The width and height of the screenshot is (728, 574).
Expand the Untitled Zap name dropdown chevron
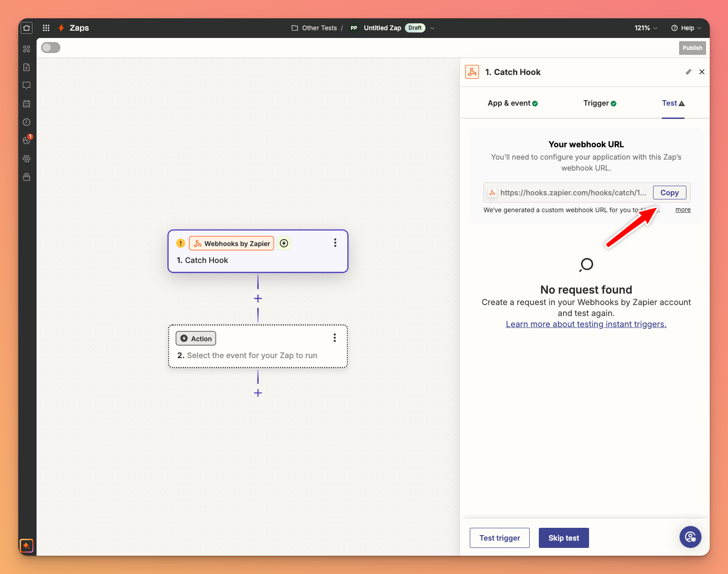click(432, 28)
